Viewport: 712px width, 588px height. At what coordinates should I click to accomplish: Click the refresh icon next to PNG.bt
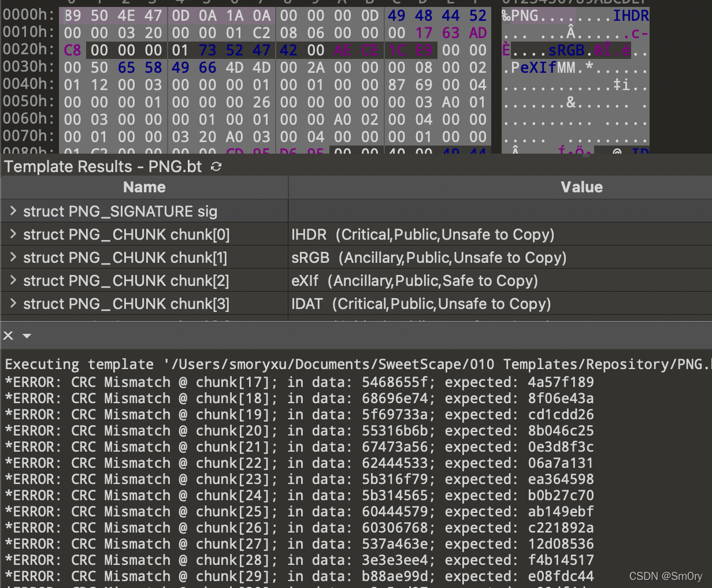(216, 167)
